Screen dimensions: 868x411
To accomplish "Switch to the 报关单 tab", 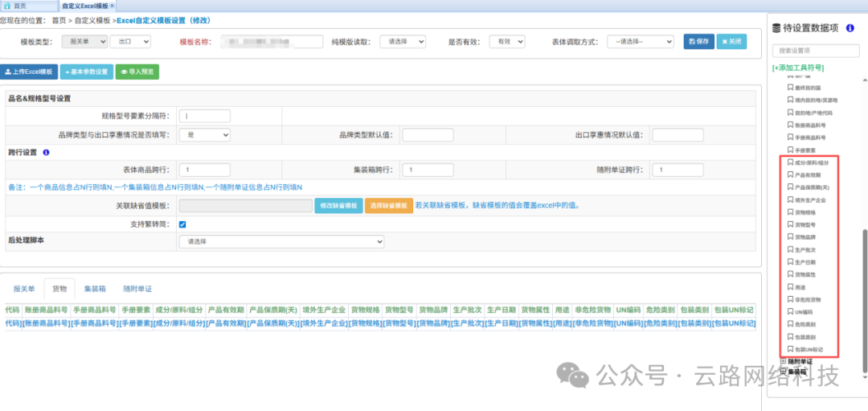I will tap(24, 289).
